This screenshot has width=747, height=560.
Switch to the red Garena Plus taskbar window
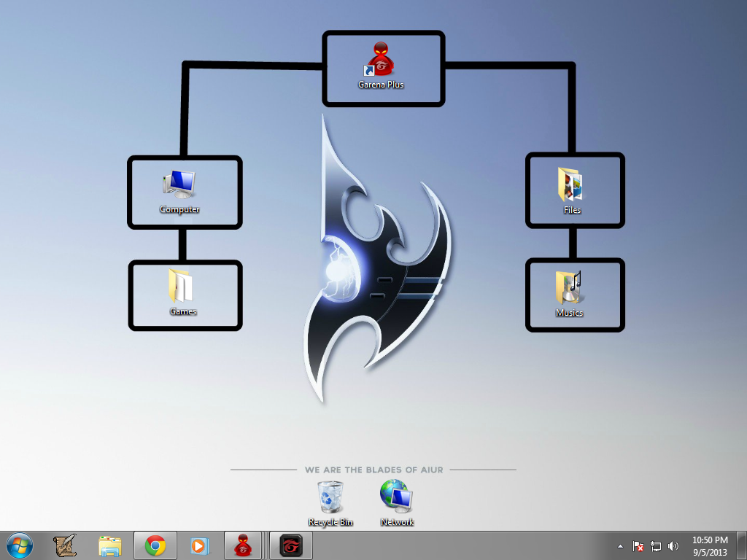tap(243, 545)
